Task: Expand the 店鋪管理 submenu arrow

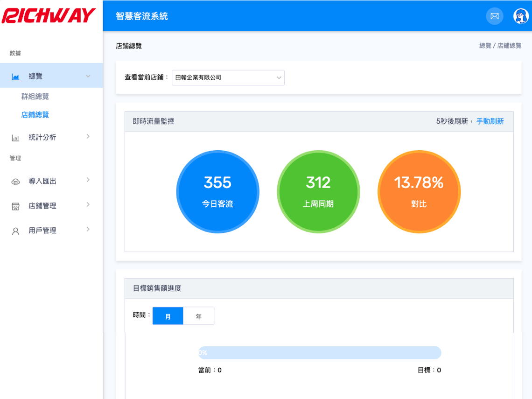Action: (x=88, y=205)
